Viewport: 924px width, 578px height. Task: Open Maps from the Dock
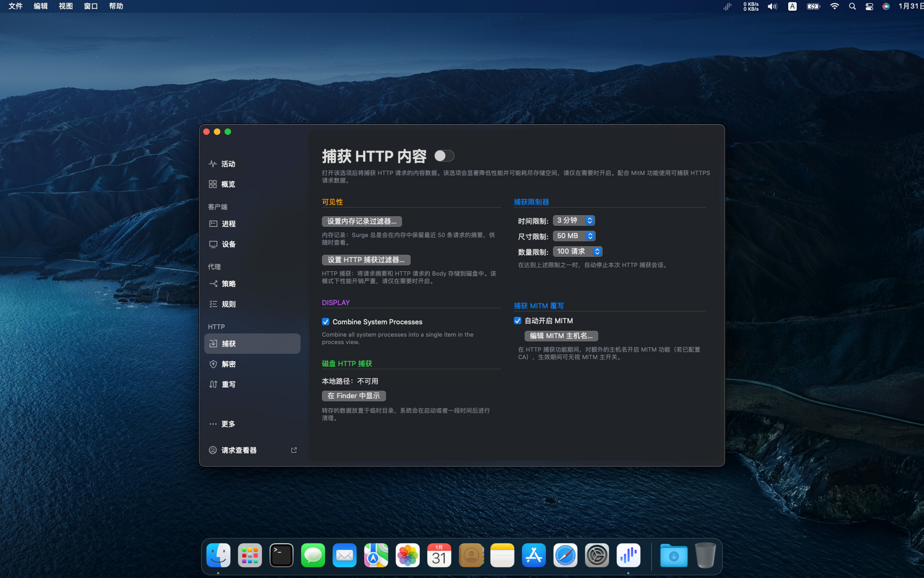click(x=376, y=556)
